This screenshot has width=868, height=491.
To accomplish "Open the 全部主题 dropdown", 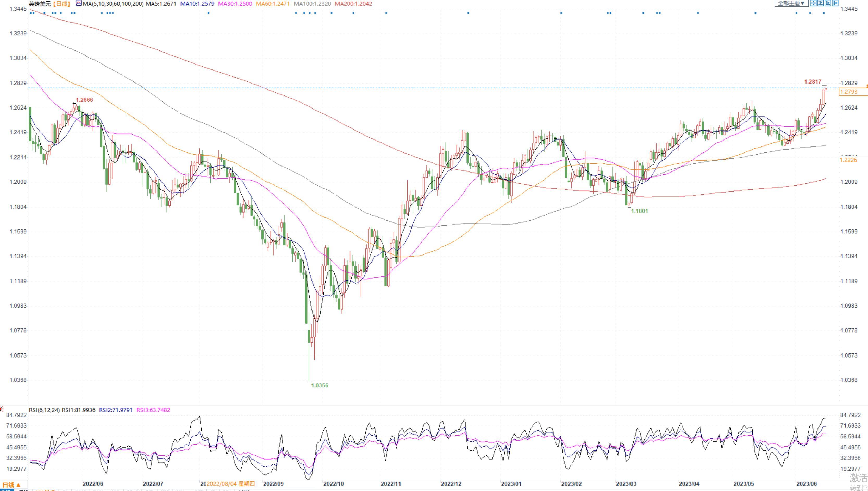I will coord(791,3).
